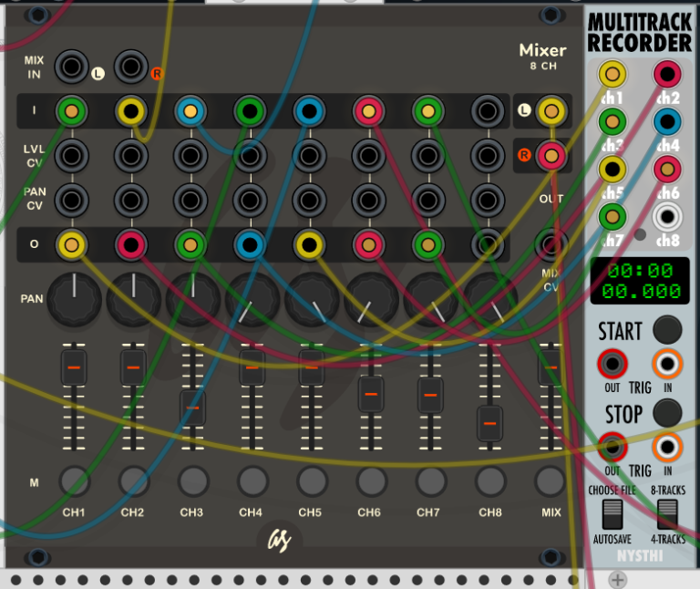Mute channel CH3
The width and height of the screenshot is (700, 589).
point(193,481)
